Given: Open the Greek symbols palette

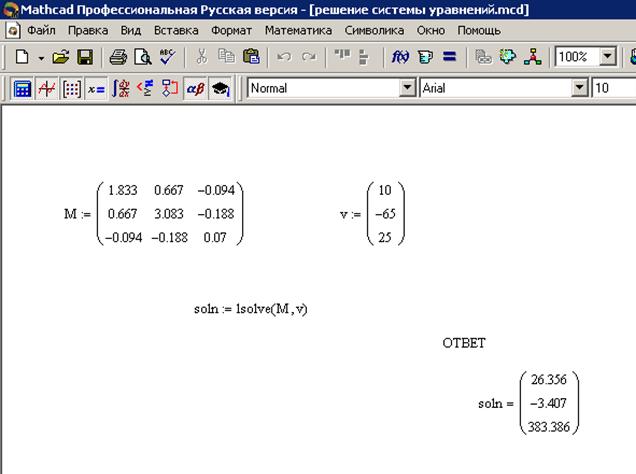Looking at the screenshot, I should coord(195,88).
